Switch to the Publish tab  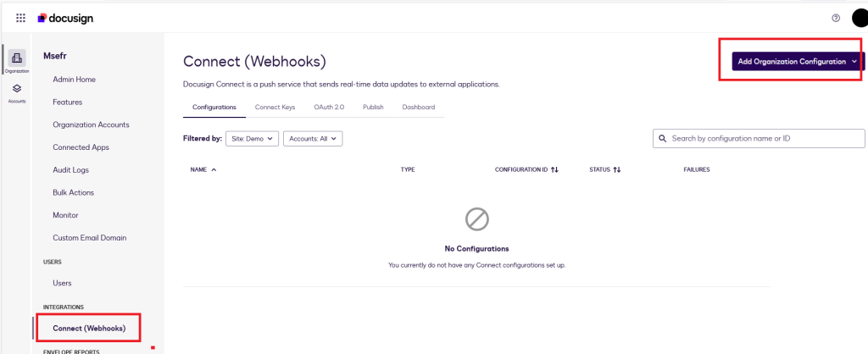[373, 108]
